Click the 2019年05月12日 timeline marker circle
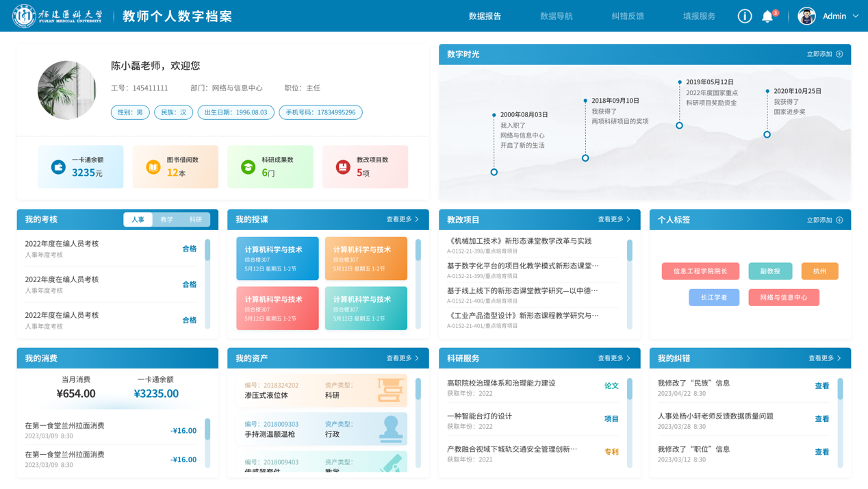The height and width of the screenshot is (489, 868). [679, 125]
